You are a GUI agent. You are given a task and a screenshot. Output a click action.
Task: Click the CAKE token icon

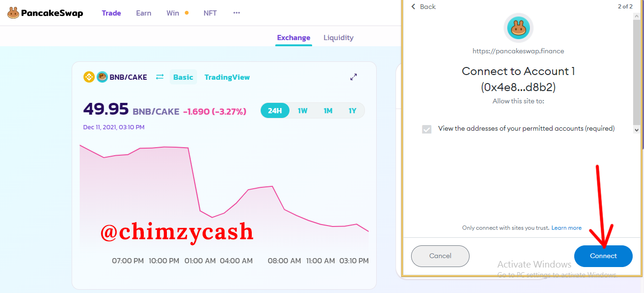click(x=102, y=77)
